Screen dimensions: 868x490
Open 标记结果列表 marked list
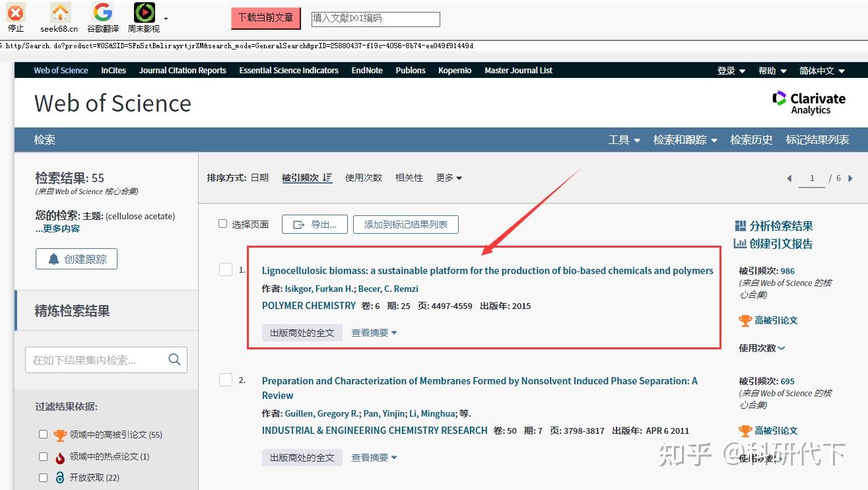817,140
